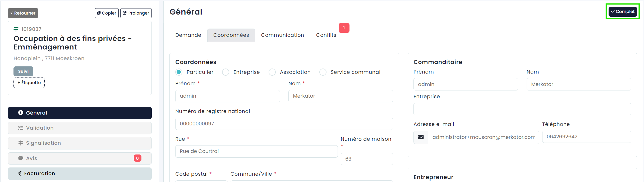Click the signpost icon in Signalisation item
Image resolution: width=644 pixels, height=182 pixels.
click(x=21, y=143)
